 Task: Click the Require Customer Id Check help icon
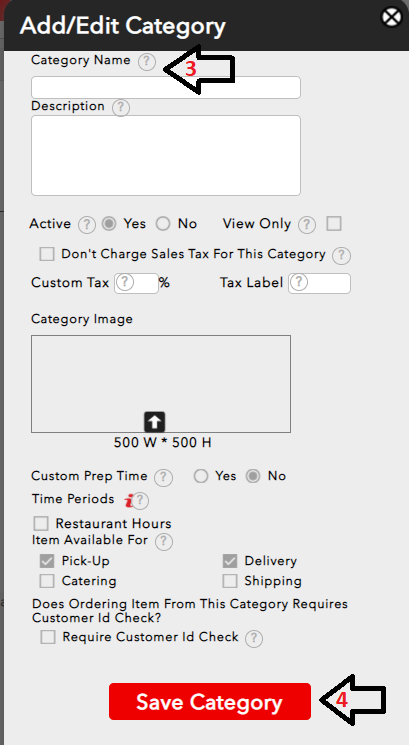[254, 638]
